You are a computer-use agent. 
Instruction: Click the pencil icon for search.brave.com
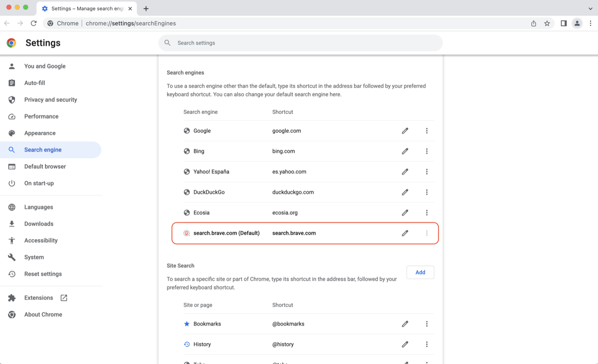(x=405, y=233)
